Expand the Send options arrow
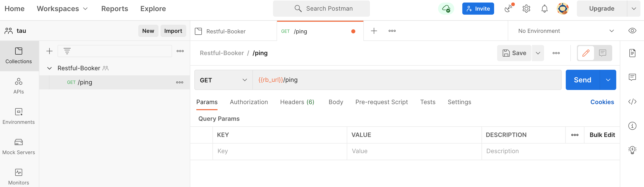The image size is (644, 187). 608,80
